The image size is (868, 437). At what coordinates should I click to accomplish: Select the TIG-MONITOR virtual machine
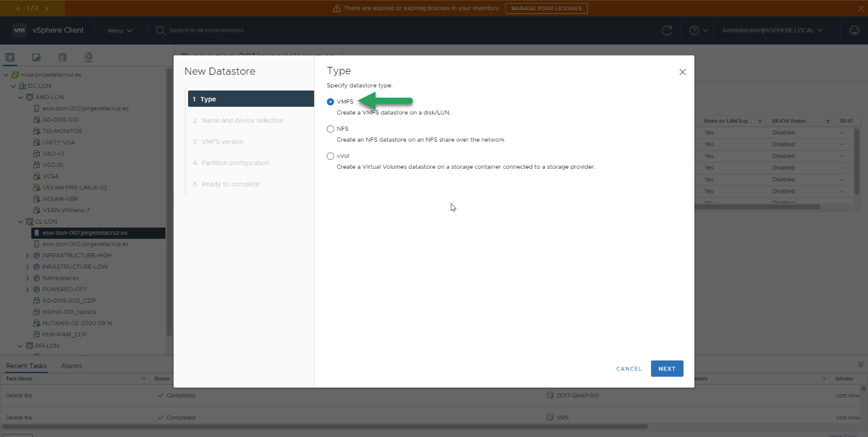point(62,131)
